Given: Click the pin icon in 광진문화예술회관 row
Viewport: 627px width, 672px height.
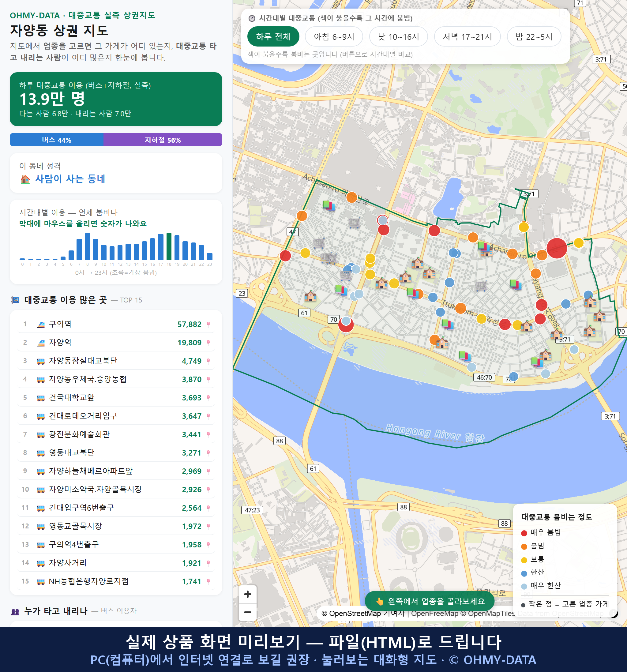Looking at the screenshot, I should pyautogui.click(x=208, y=434).
